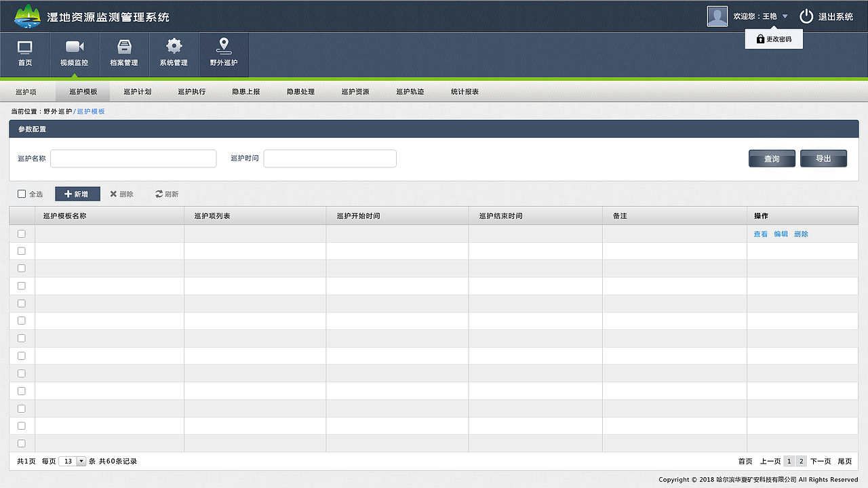
Task: Switch to the 巡护执行 tab
Action: click(x=192, y=91)
